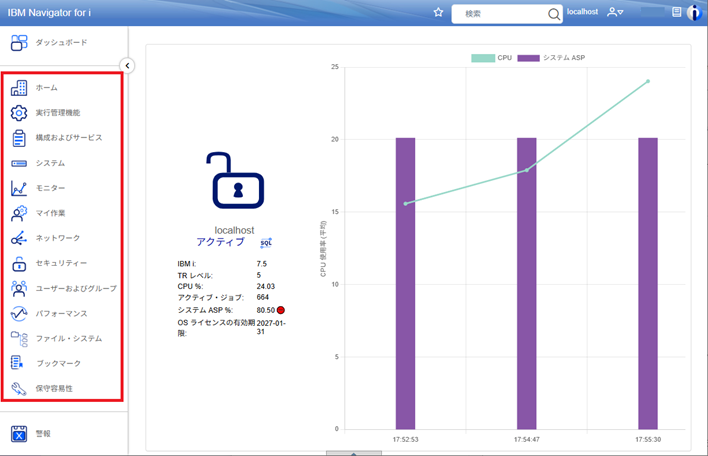Click the 警報 alert icon
This screenshot has width=708, height=456.
tap(19, 434)
